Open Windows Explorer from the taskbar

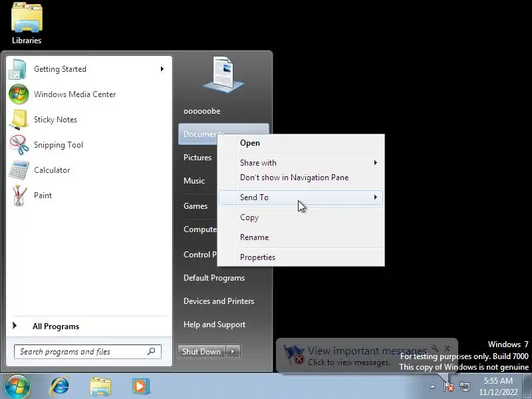point(100,386)
